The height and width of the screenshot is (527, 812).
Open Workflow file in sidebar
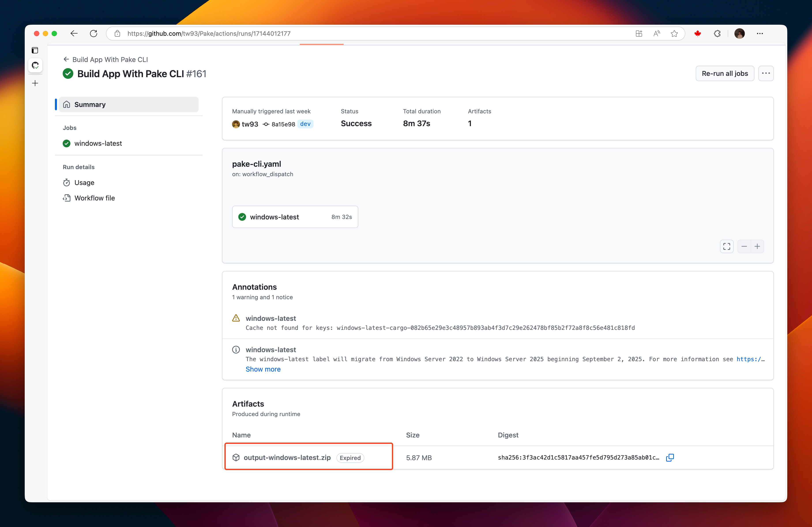94,198
